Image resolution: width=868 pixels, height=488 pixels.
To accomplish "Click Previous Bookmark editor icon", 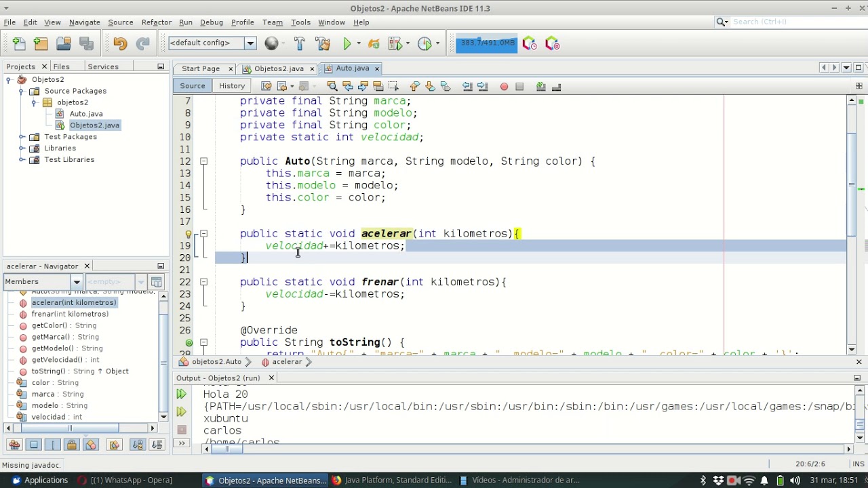I will pyautogui.click(x=414, y=86).
